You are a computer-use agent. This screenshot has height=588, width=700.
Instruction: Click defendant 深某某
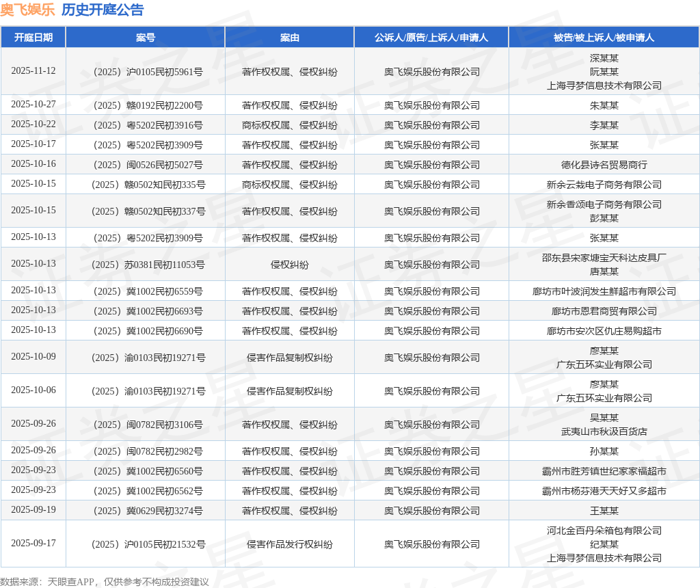[604, 58]
